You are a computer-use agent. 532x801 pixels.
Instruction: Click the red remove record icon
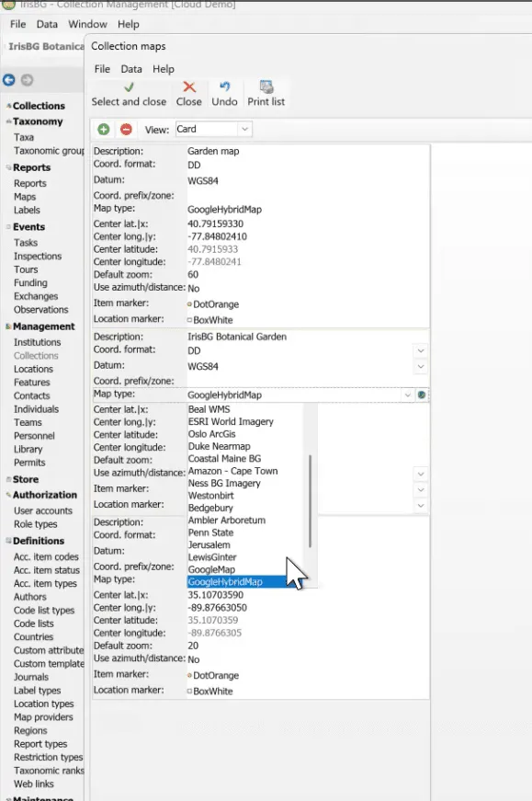126,130
